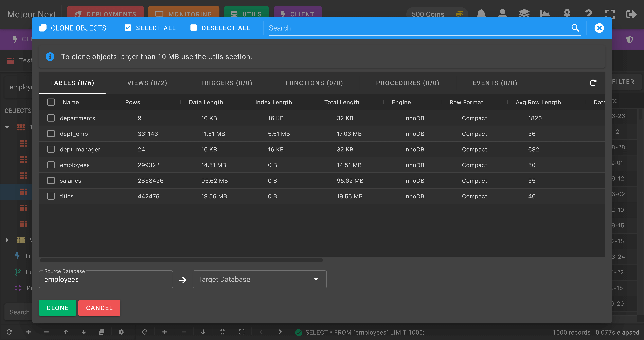Viewport: 644px width, 340px height.
Task: Click DESELECT ALL in dialog header
Action: pos(220,28)
